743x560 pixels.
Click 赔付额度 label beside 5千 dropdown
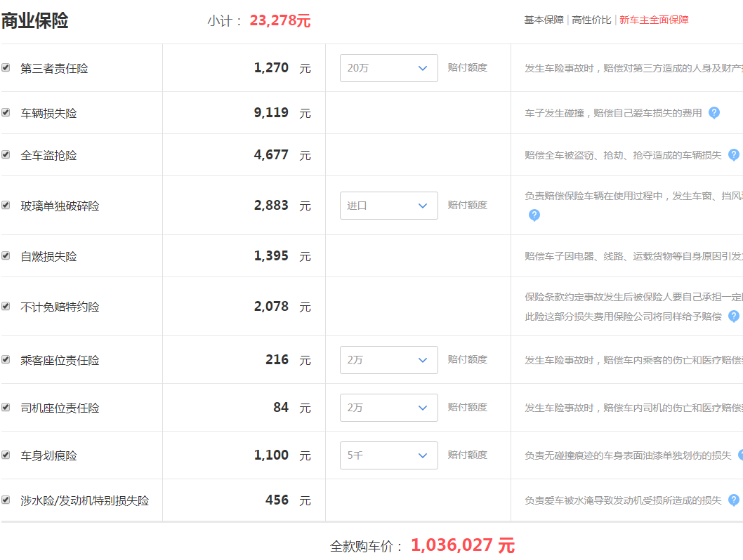tap(467, 455)
